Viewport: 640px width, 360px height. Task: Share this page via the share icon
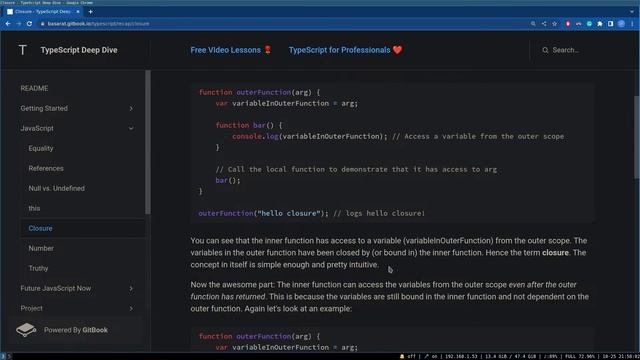pyautogui.click(x=544, y=24)
